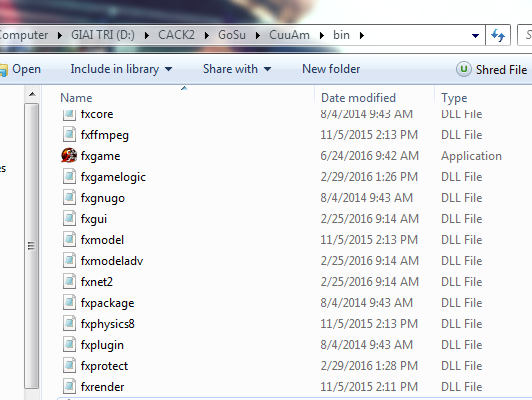Click the fxgui DLL file icon

point(69,219)
